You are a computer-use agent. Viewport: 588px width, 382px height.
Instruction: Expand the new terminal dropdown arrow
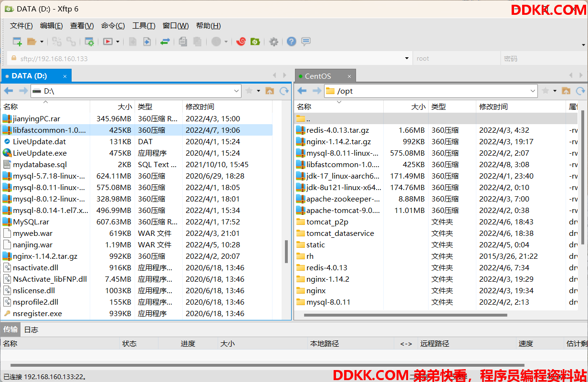[x=117, y=42]
